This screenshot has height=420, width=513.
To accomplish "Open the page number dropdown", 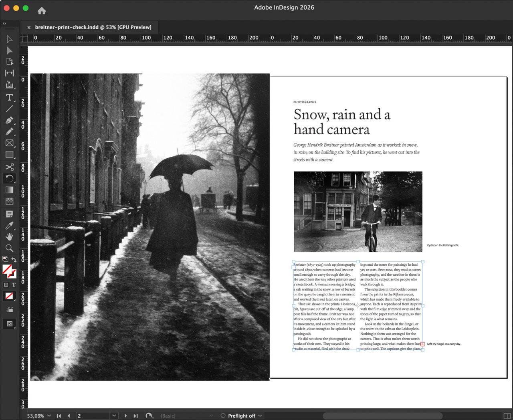I will coord(114,416).
